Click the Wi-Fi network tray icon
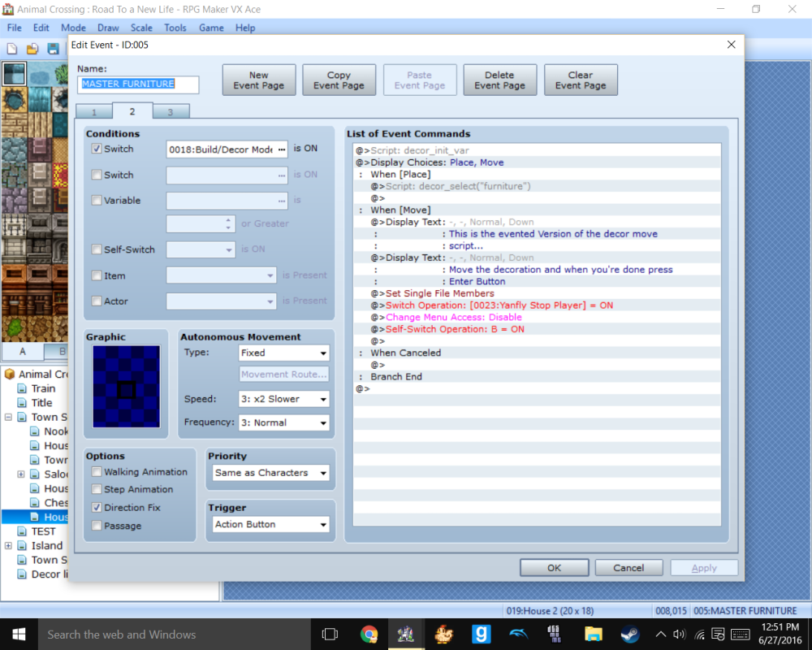Image resolution: width=812 pixels, height=650 pixels. (x=700, y=634)
